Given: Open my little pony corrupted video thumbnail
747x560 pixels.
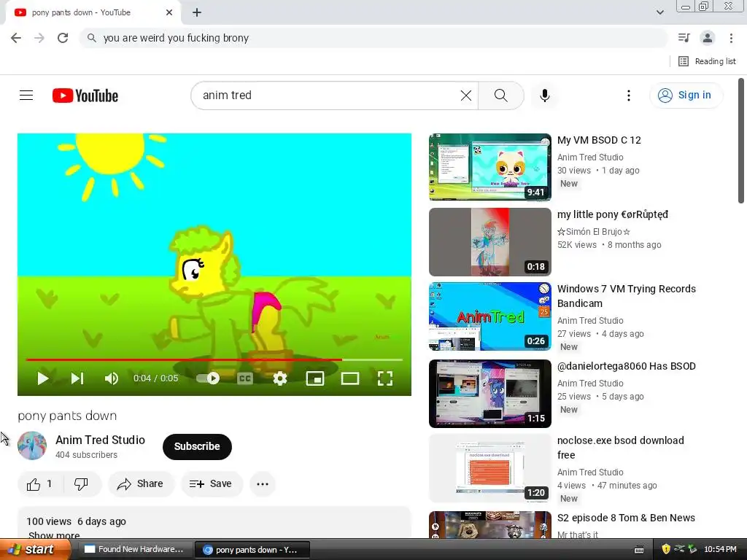Looking at the screenshot, I should [x=489, y=242].
